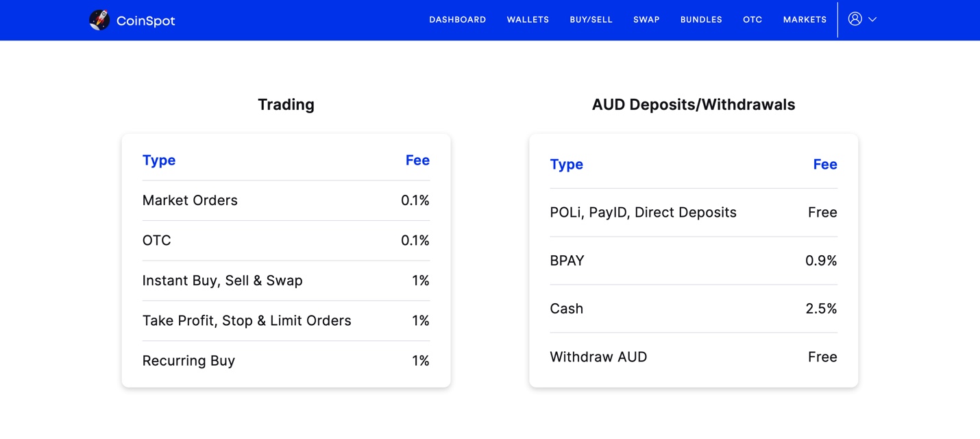The width and height of the screenshot is (980, 439).
Task: Select Take Profit, Stop & Limit Orders label
Action: 247,321
